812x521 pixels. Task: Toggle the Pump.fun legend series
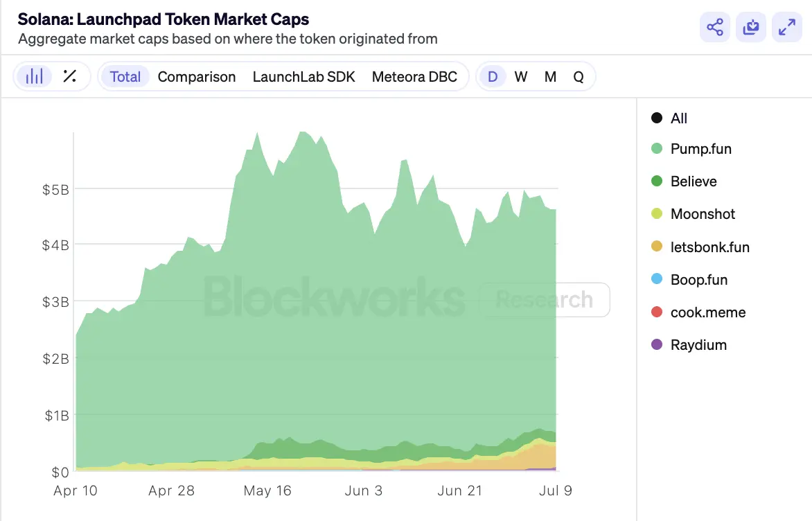[700, 149]
